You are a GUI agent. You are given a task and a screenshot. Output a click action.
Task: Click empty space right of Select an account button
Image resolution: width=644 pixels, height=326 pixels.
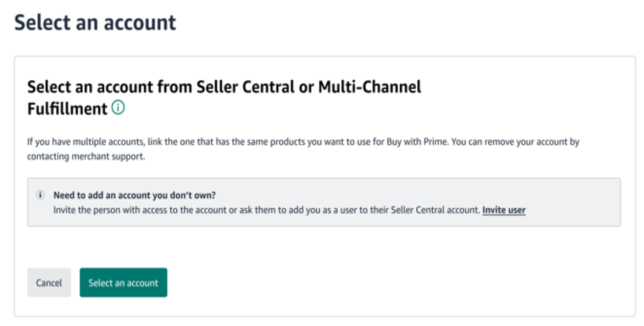click(343, 282)
